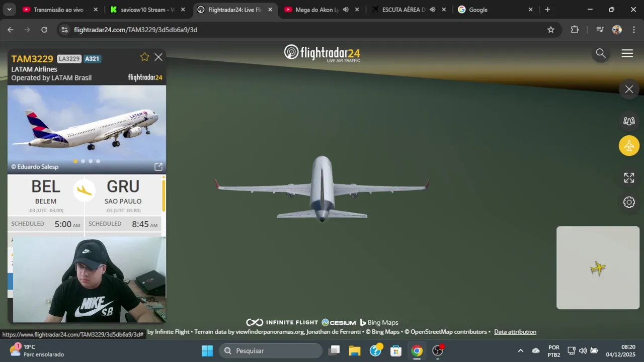The height and width of the screenshot is (362, 644).
Task: Open the clock showing 08:20
Action: click(621, 350)
